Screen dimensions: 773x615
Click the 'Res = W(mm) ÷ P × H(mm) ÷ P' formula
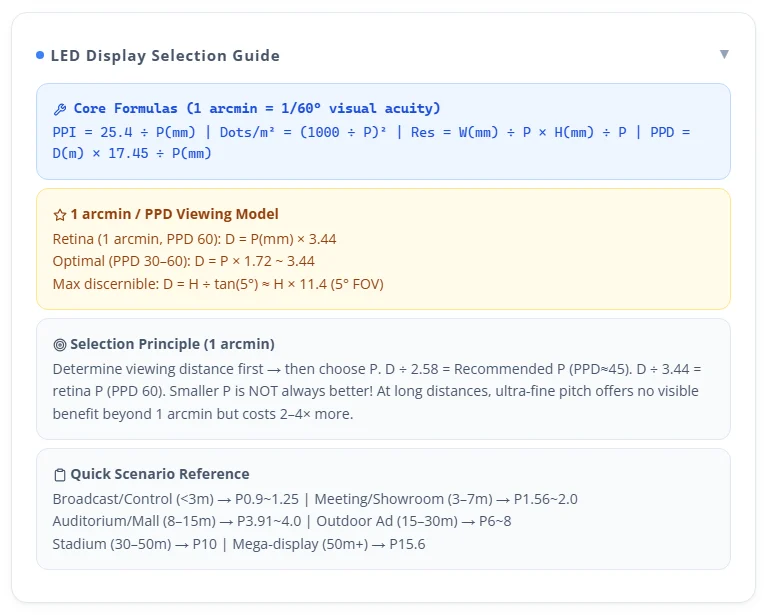click(x=519, y=132)
